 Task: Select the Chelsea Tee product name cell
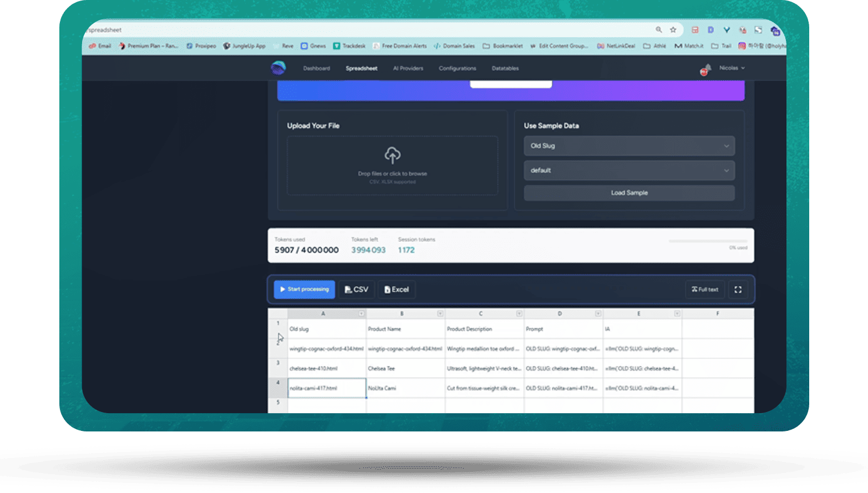pyautogui.click(x=405, y=368)
